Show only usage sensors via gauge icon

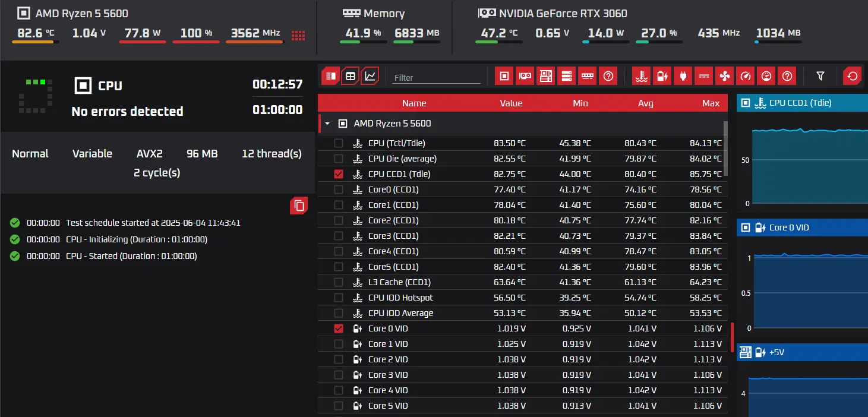[766, 76]
